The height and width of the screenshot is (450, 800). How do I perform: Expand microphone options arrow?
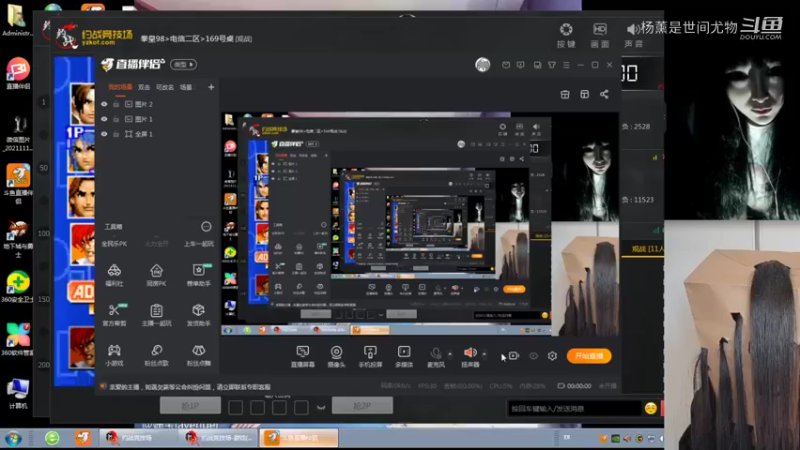pyautogui.click(x=450, y=353)
